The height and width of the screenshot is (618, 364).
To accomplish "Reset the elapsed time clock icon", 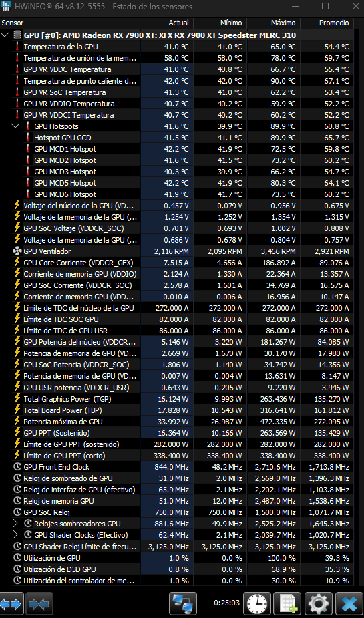I will click(x=257, y=603).
